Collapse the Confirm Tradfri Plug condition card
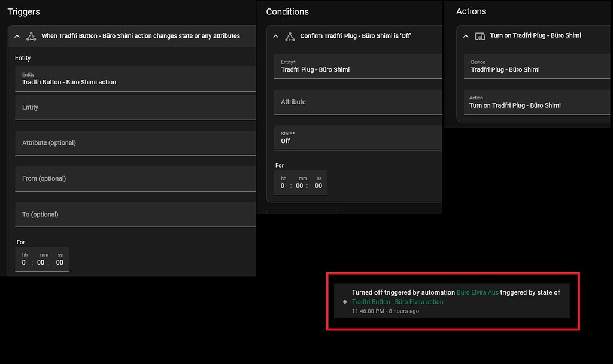This screenshot has width=613, height=364. click(274, 35)
